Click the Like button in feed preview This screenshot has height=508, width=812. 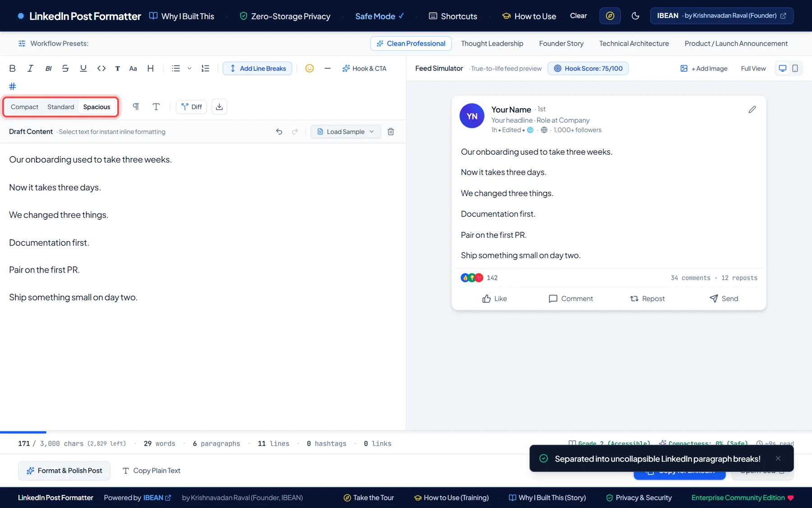494,299
